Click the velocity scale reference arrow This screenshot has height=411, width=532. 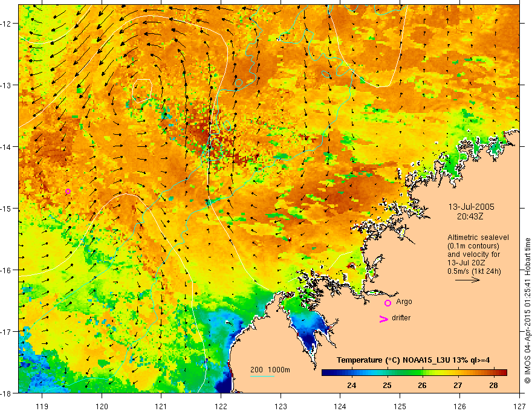point(467,280)
